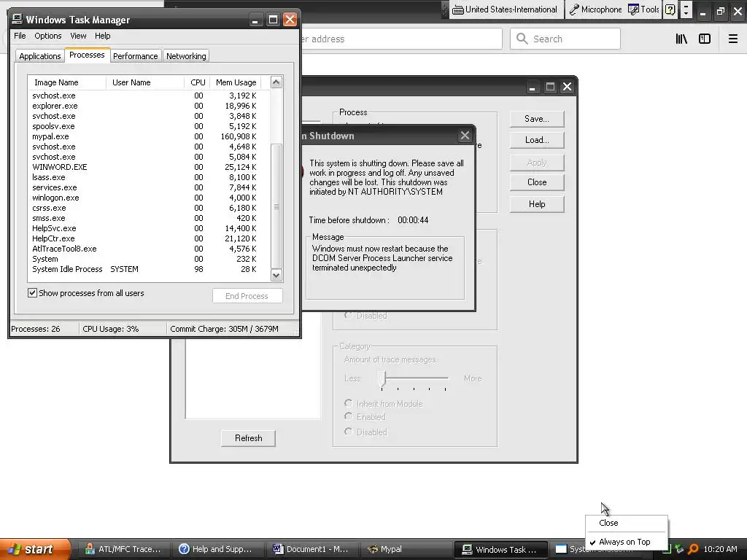Screen dimensions: 747x560
Task: Click the Windows start button
Action: pyautogui.click(x=35, y=549)
